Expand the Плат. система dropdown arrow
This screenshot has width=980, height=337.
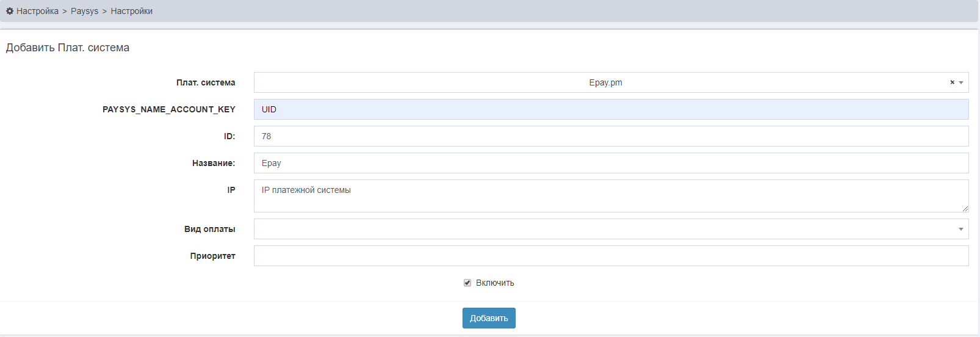pos(961,82)
